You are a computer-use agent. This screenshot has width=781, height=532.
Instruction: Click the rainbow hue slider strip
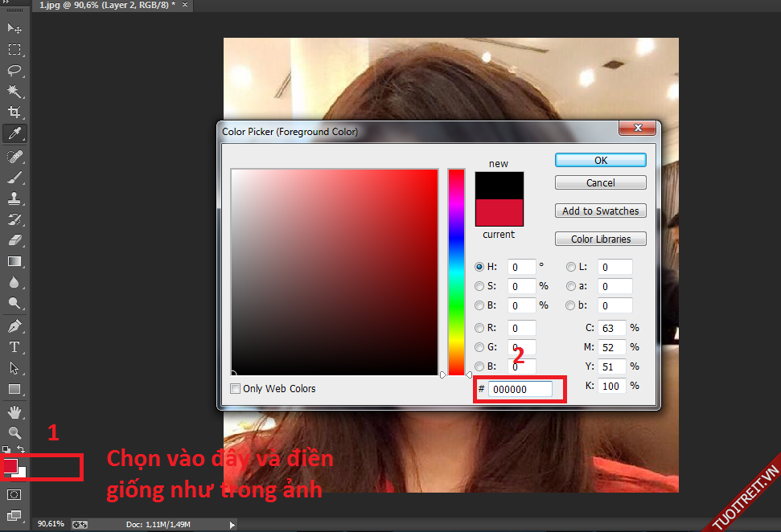(x=456, y=272)
